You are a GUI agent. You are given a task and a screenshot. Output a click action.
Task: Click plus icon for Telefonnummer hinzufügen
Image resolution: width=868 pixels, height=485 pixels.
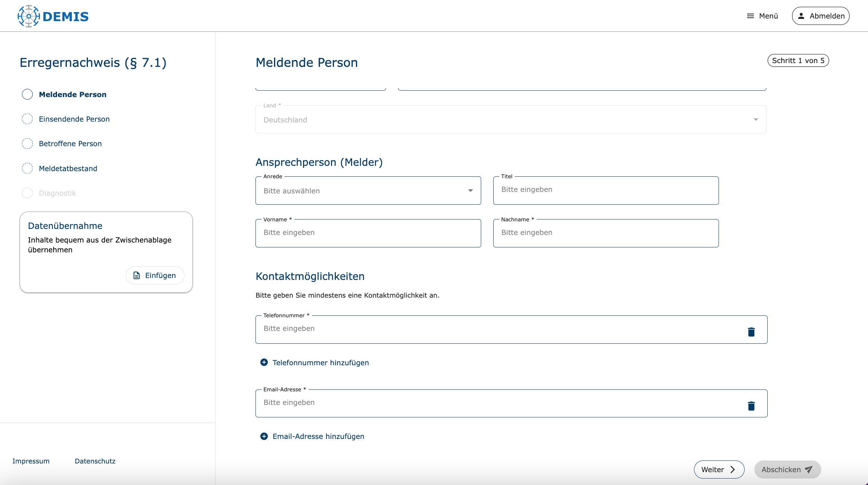[x=264, y=362]
